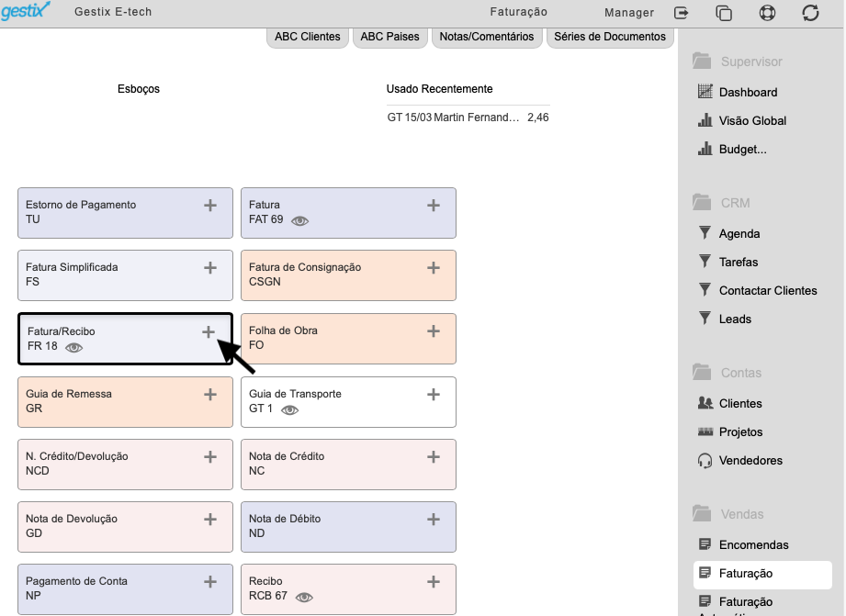Select the highlighted Faturação sidebar item
The height and width of the screenshot is (616, 846).
(762, 574)
